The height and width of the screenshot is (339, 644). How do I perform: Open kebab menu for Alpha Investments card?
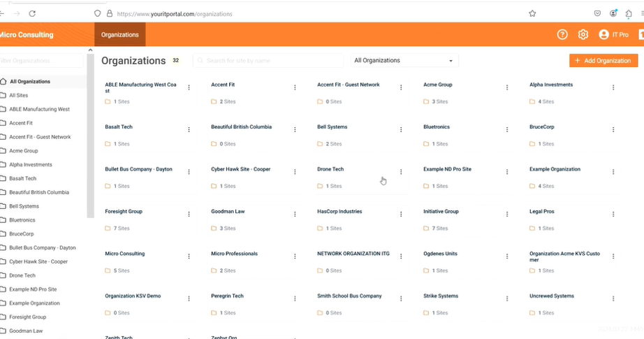pyautogui.click(x=613, y=87)
